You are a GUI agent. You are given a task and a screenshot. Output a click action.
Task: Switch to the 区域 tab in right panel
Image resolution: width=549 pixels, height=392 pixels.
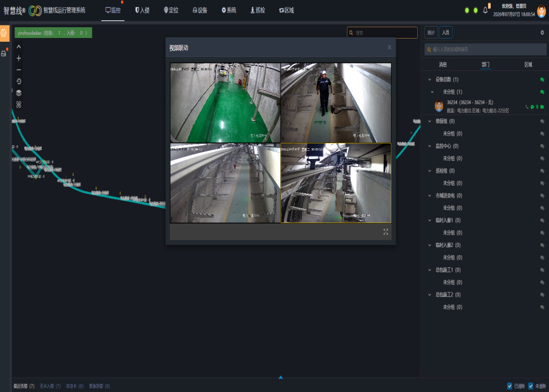coord(528,65)
